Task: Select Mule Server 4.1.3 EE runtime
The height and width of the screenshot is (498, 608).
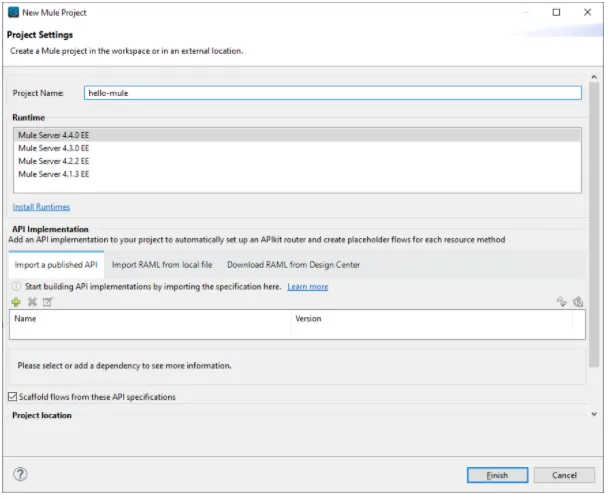Action: coord(298,175)
